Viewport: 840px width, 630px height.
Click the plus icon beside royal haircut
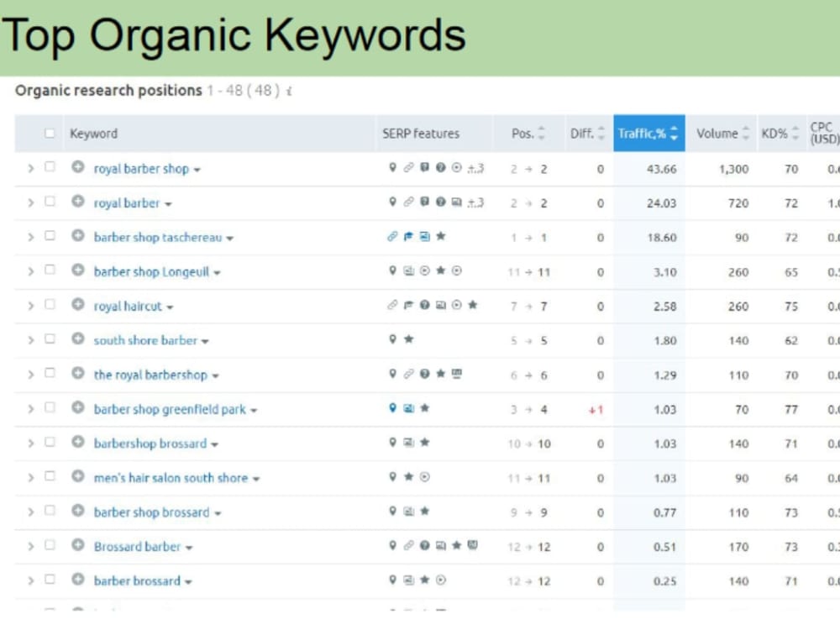click(77, 304)
